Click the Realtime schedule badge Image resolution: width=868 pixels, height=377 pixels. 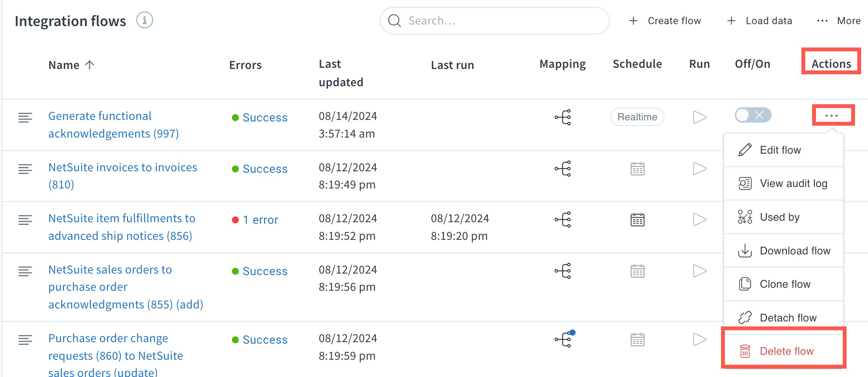637,117
